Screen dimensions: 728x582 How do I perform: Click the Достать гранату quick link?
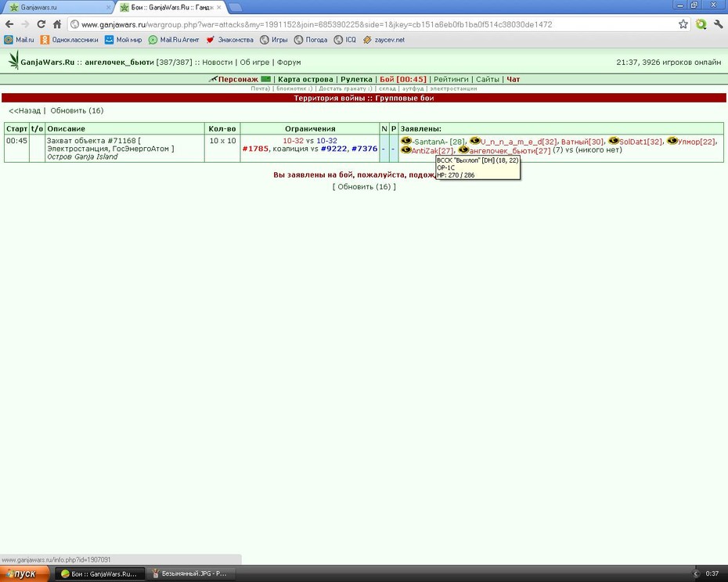(x=345, y=88)
